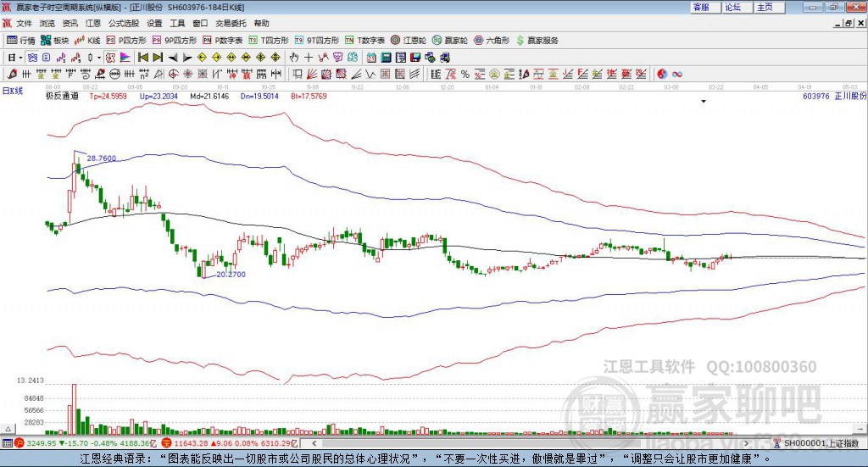Open the T数字表 time table
Image resolution: width=868 pixels, height=467 pixels.
[x=364, y=41]
